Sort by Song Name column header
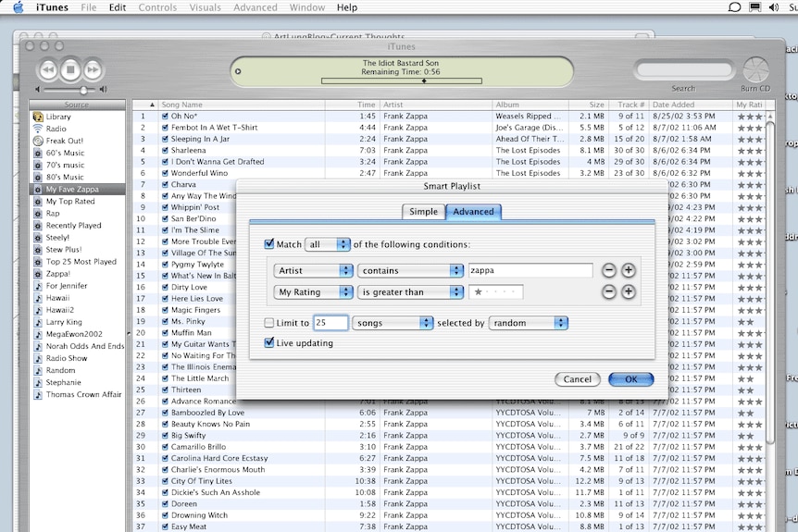 coord(242,105)
